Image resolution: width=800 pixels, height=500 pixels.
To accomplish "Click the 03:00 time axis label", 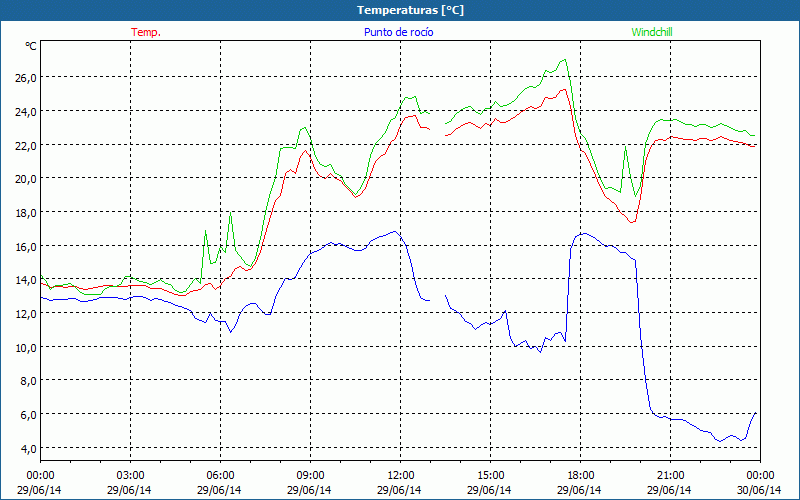I will pos(130,476).
